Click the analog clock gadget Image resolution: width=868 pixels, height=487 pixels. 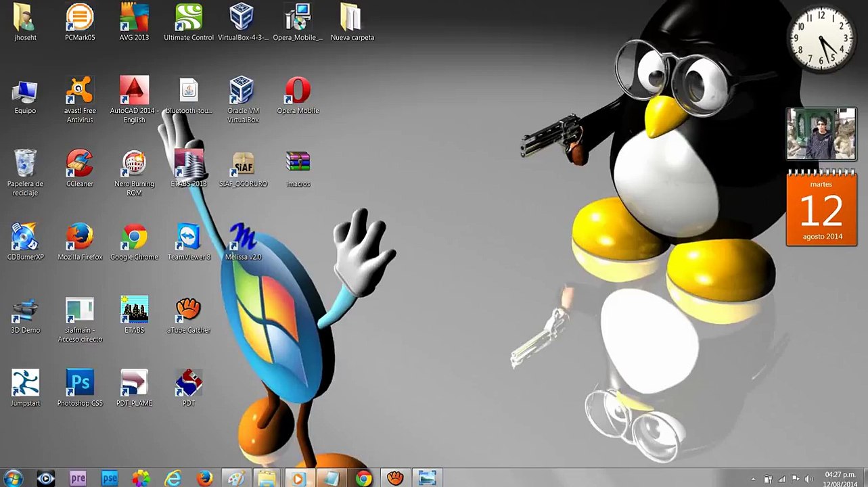point(821,38)
